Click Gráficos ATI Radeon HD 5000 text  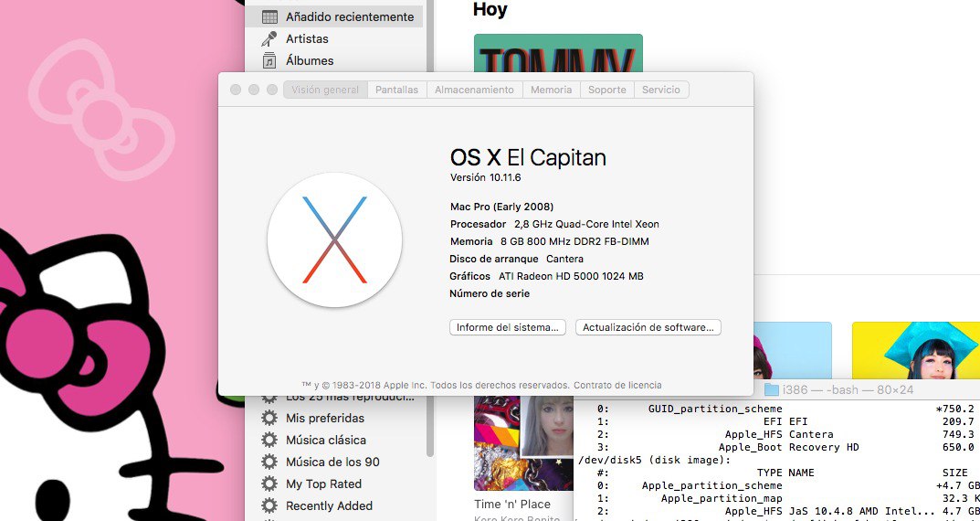[546, 276]
